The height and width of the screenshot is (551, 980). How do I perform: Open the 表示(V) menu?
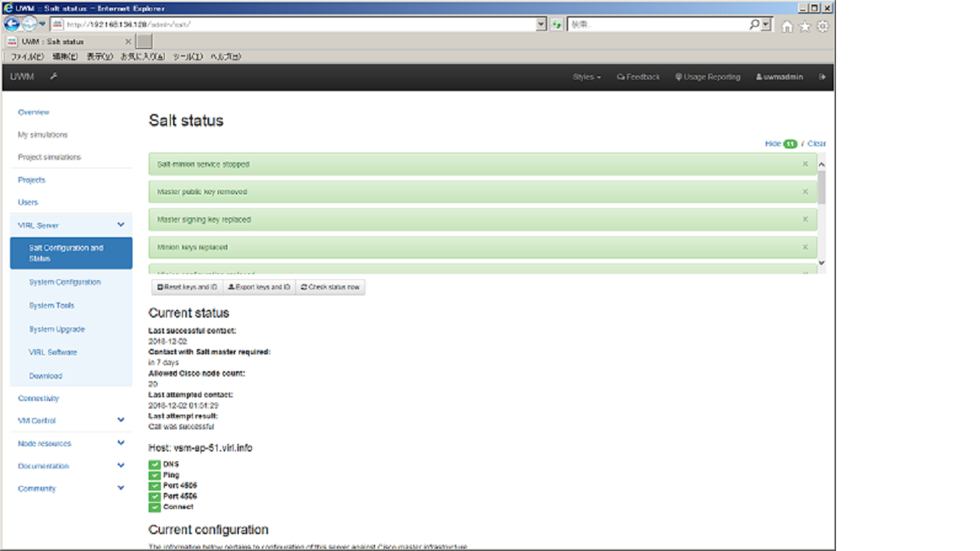click(99, 57)
